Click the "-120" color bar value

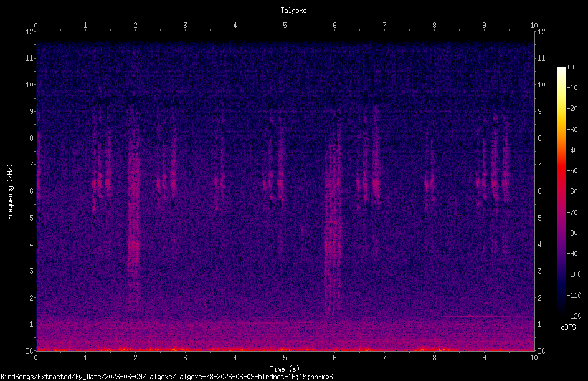tap(574, 316)
